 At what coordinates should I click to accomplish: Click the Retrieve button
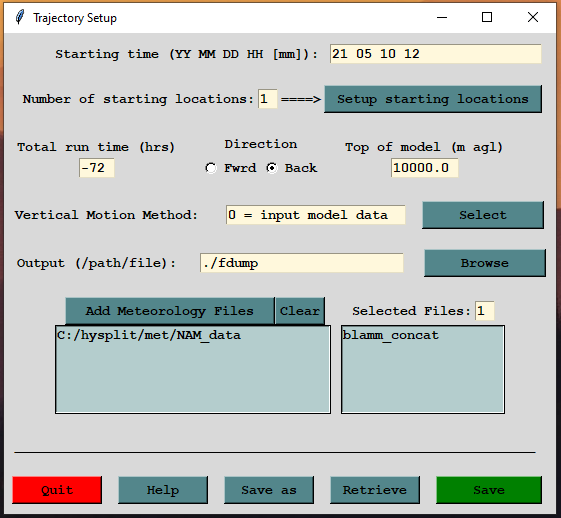point(375,490)
